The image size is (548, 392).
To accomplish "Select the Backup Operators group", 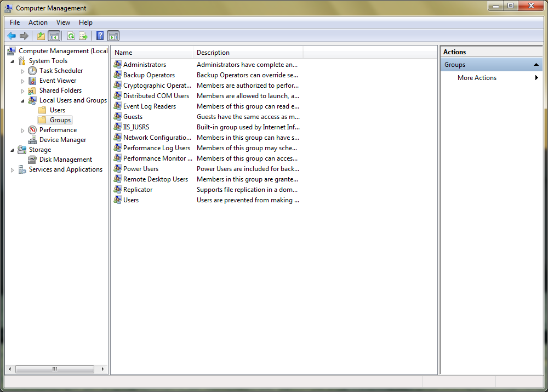I will (149, 75).
